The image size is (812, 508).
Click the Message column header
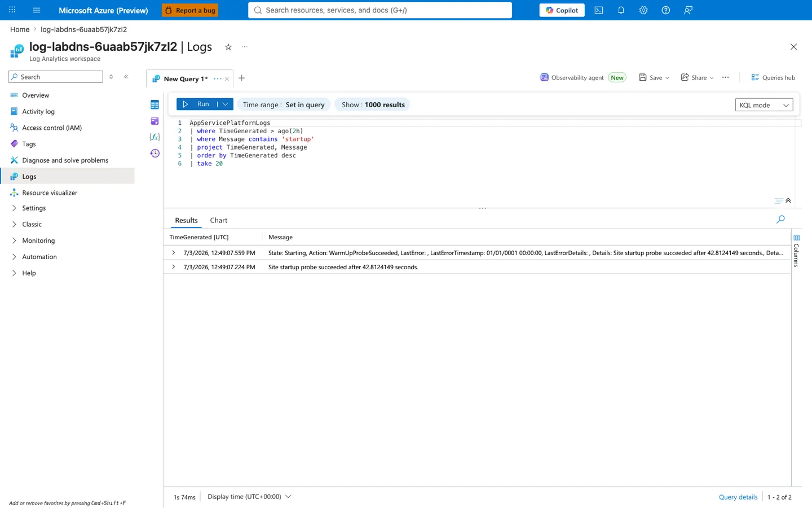280,238
